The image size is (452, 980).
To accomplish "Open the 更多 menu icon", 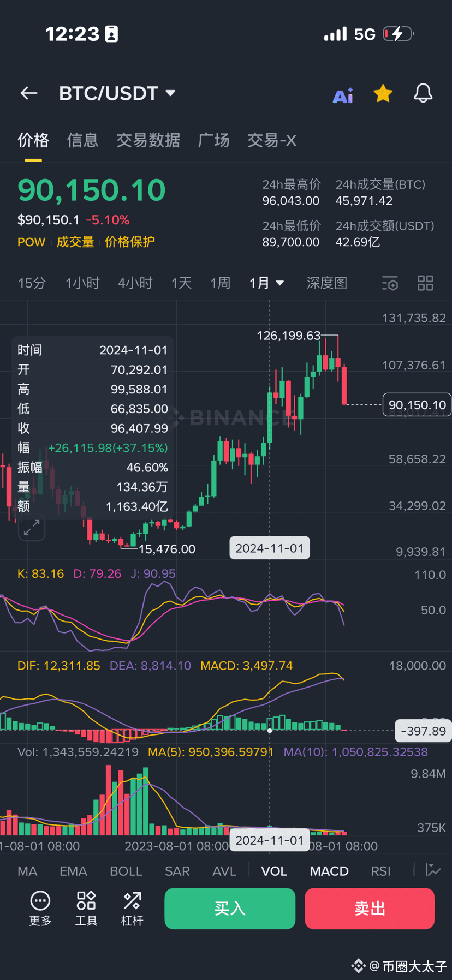I will click(40, 909).
